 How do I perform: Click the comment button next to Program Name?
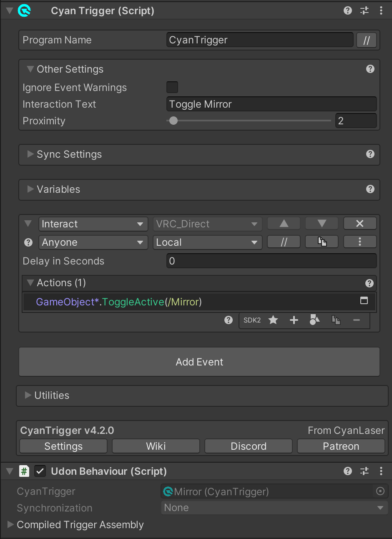[367, 40]
